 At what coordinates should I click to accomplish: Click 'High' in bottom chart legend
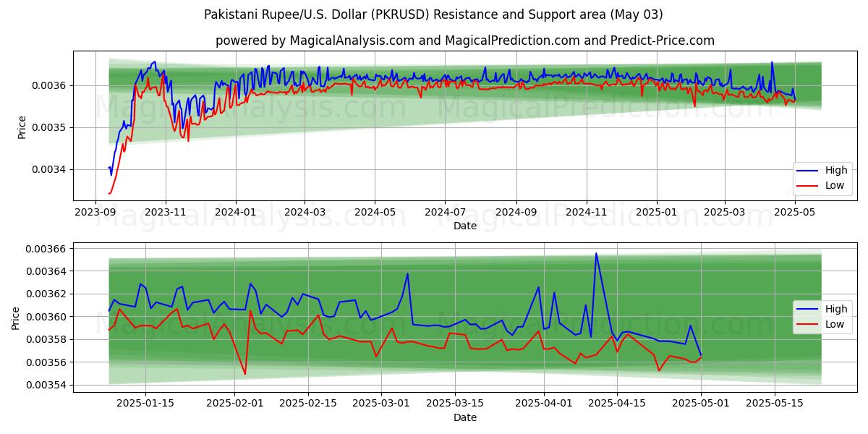[x=836, y=309]
